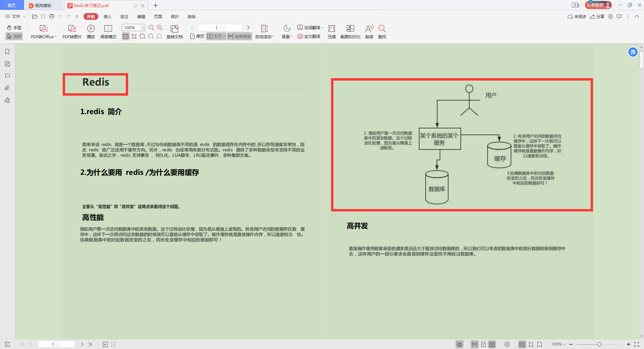Click the open file folder icon
The height and width of the screenshot is (349, 644).
[x=35, y=16]
